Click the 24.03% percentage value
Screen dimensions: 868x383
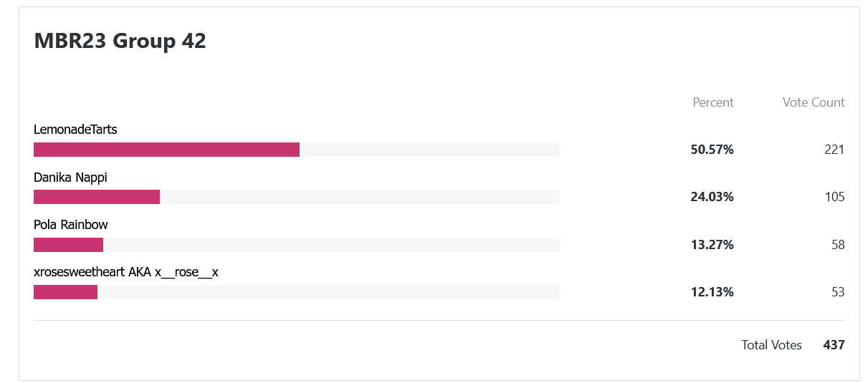tap(712, 197)
